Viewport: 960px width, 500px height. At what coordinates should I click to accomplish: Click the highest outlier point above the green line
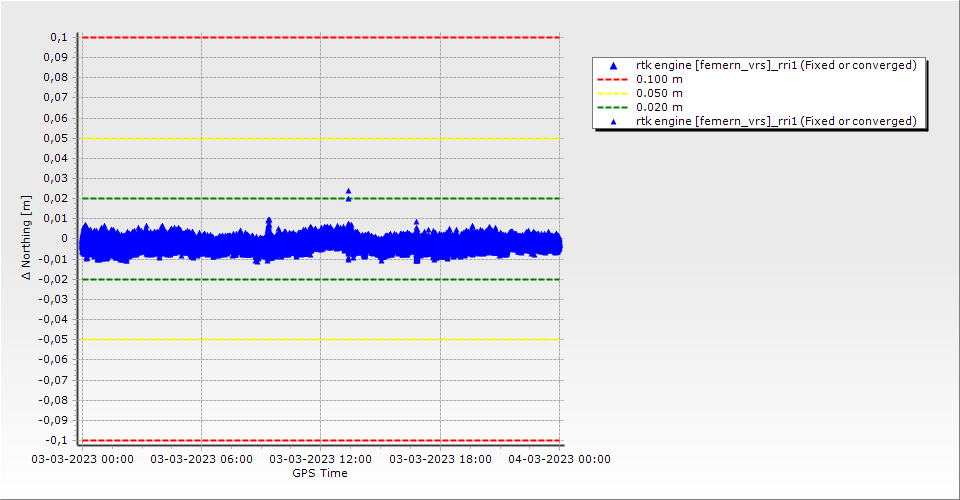click(348, 190)
